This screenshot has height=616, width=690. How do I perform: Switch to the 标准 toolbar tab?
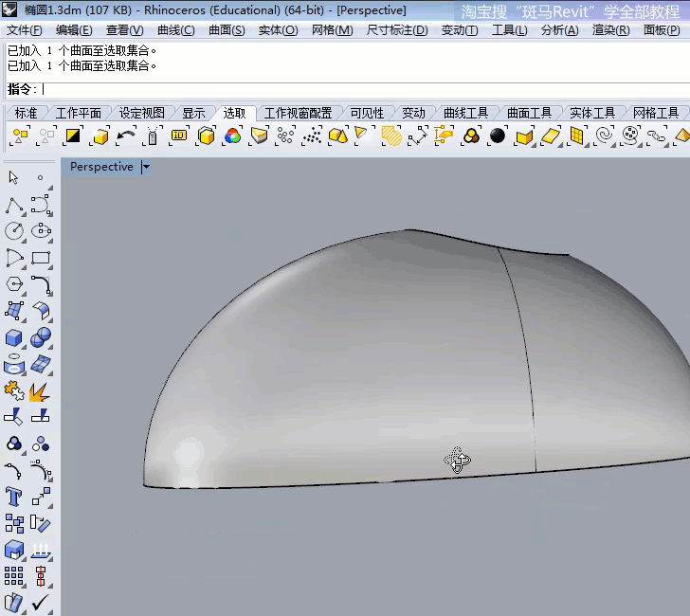tap(26, 114)
